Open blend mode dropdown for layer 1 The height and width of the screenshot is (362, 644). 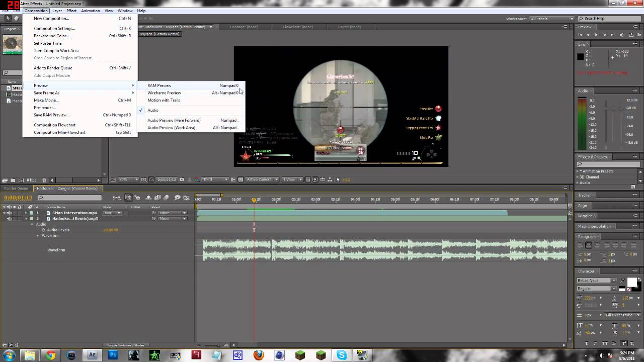pyautogui.click(x=113, y=213)
